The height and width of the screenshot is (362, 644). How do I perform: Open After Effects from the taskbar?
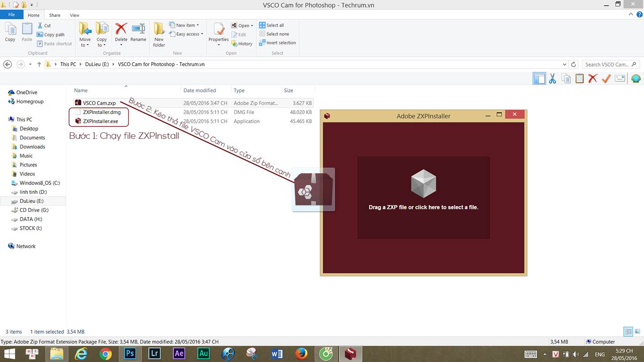179,354
